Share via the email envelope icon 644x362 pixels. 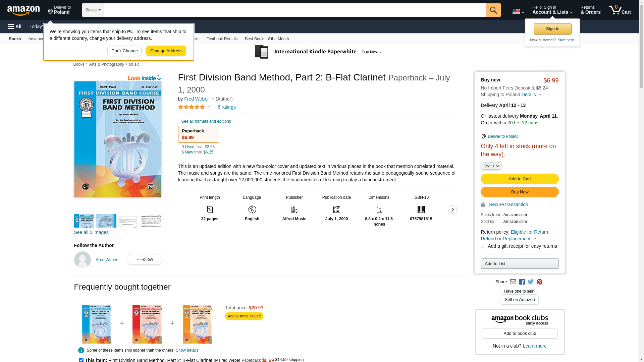pos(513,282)
